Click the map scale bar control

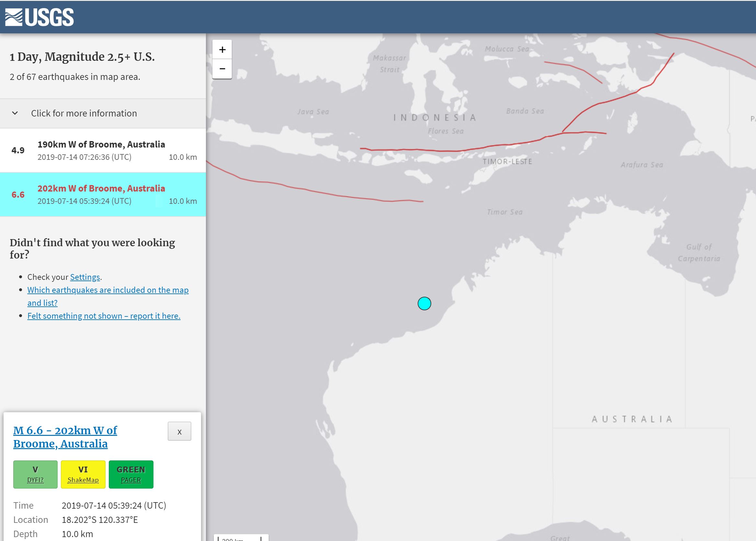point(241,538)
